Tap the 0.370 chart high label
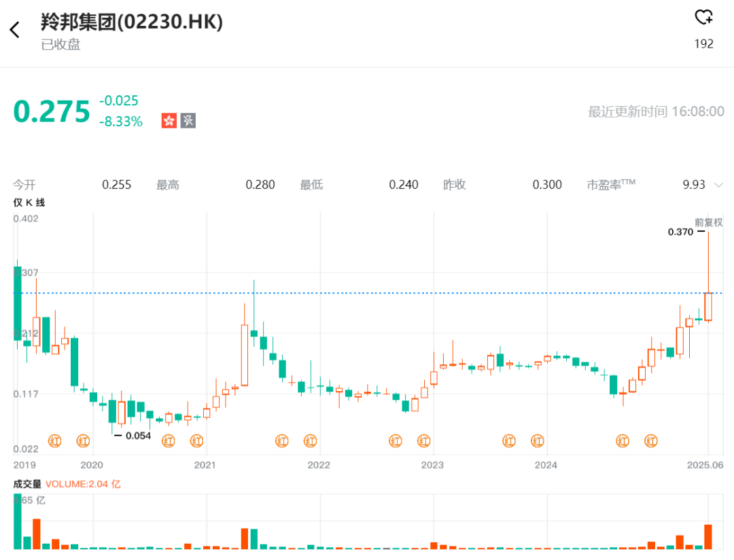 point(680,232)
